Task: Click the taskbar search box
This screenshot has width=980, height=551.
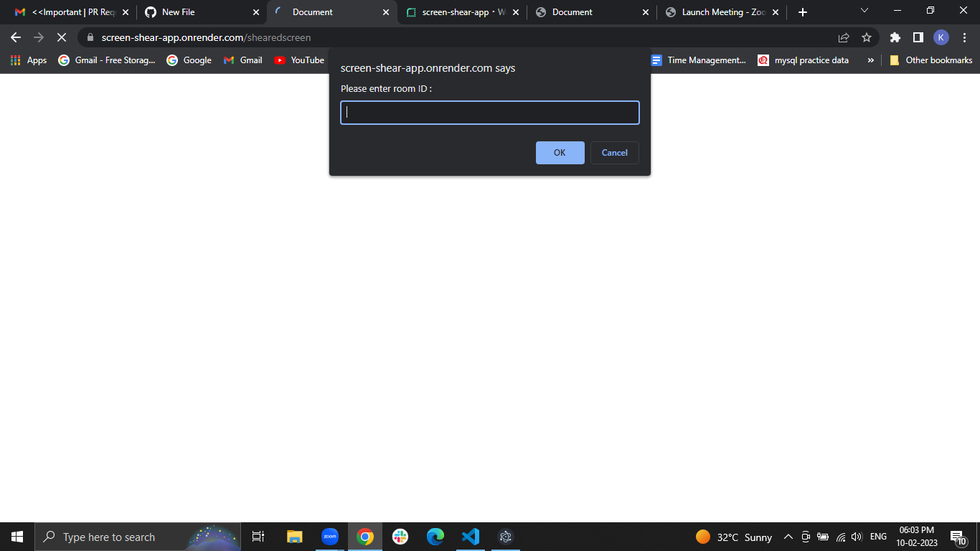Action: point(138,537)
